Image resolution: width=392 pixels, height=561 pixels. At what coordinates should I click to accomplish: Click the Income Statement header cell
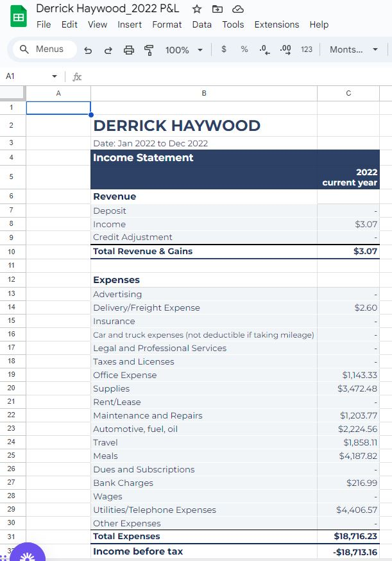click(204, 157)
